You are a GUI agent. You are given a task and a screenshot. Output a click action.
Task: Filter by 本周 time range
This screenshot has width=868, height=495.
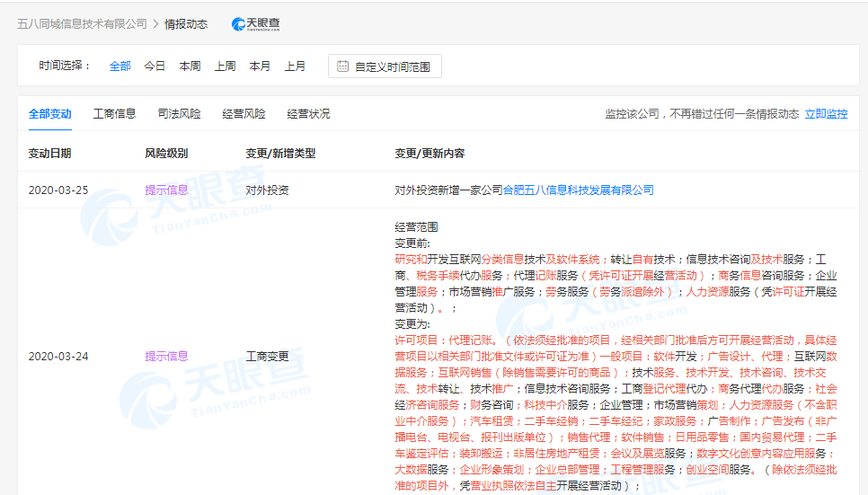tap(190, 66)
